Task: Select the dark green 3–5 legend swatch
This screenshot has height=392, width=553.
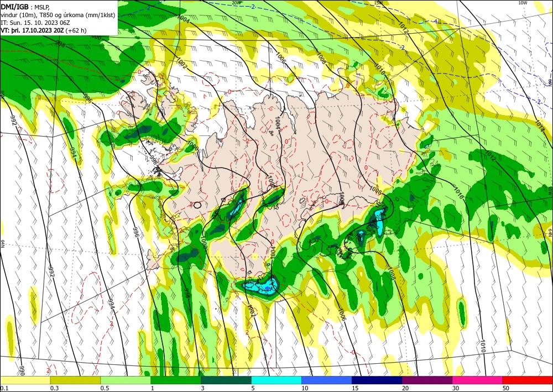Action: click(226, 380)
